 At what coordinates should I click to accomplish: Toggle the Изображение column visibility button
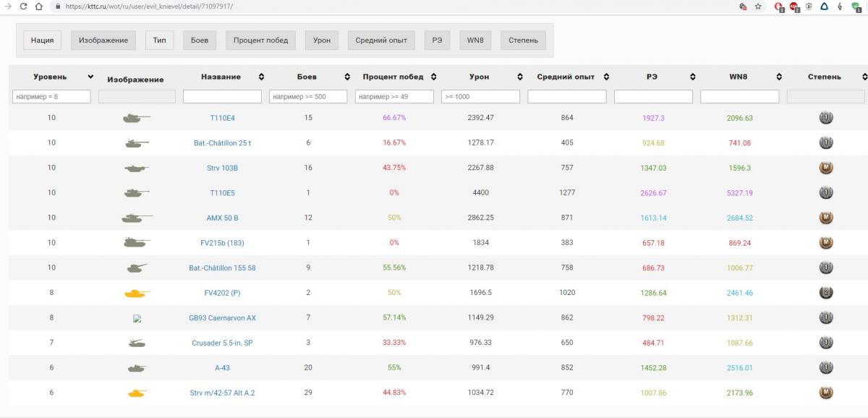pos(103,40)
